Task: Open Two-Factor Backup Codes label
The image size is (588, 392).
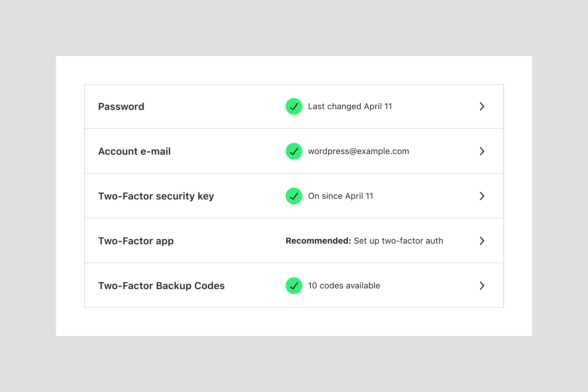Action: click(x=161, y=286)
